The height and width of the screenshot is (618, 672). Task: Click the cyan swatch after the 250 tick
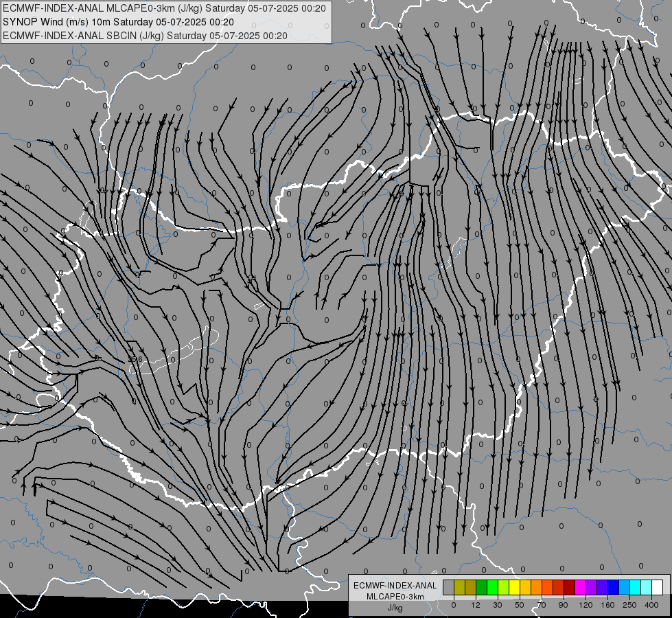click(635, 587)
